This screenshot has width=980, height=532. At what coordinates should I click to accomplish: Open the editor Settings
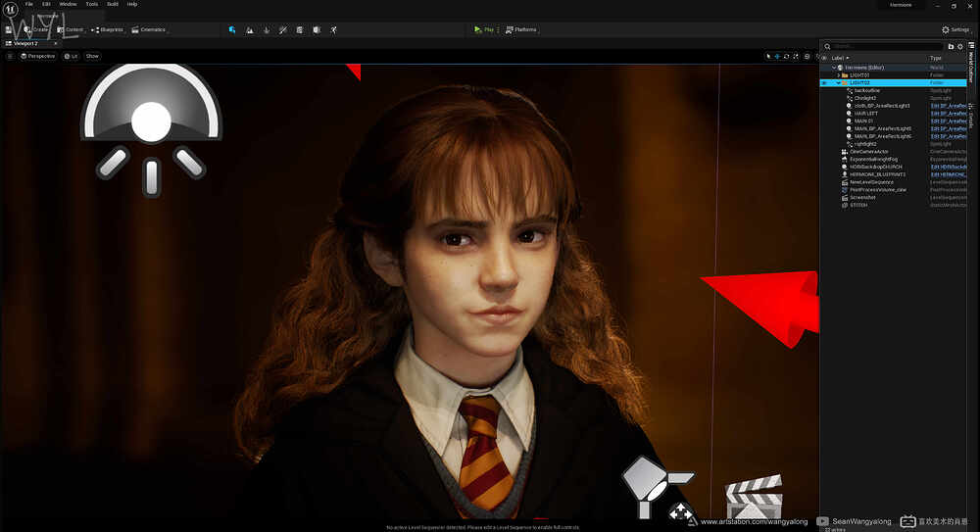tap(955, 29)
